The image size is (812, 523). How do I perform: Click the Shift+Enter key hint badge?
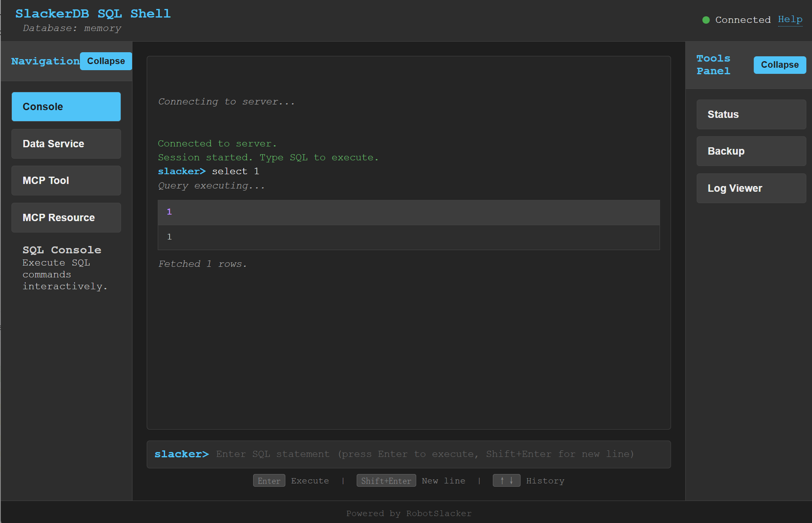pyautogui.click(x=386, y=481)
